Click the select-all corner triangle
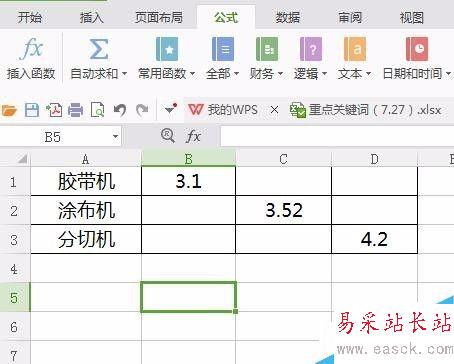 click(22, 159)
